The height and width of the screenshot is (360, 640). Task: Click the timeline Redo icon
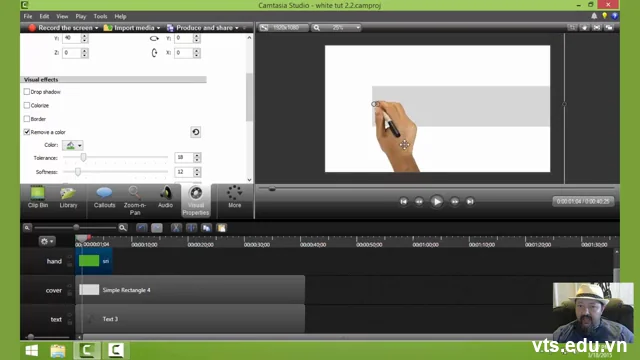tap(157, 228)
